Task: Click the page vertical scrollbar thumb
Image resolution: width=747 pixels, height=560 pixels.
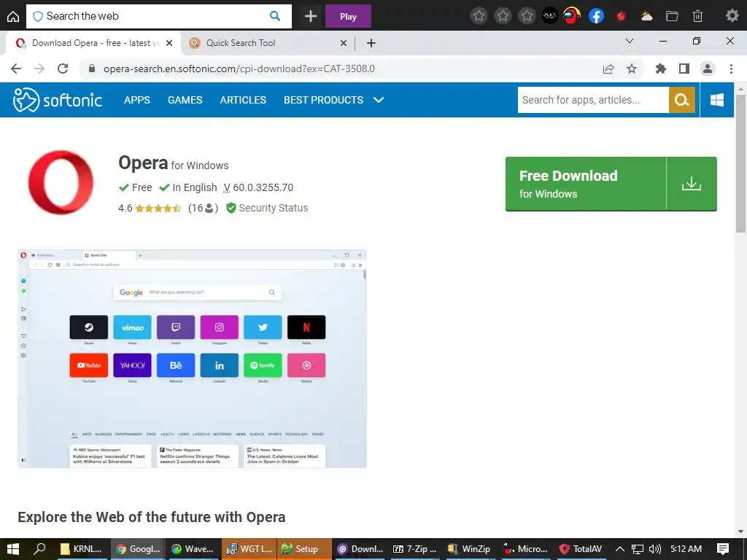Action: [x=740, y=163]
